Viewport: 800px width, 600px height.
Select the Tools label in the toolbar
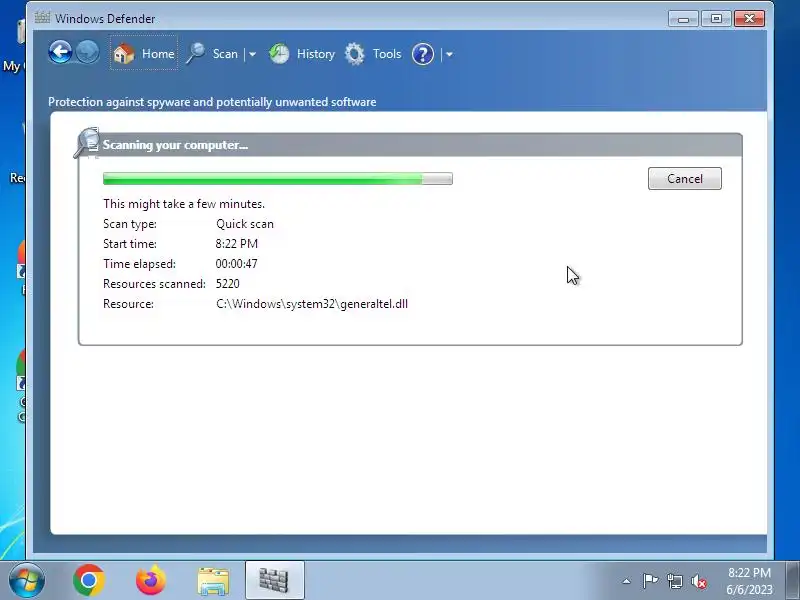click(387, 54)
